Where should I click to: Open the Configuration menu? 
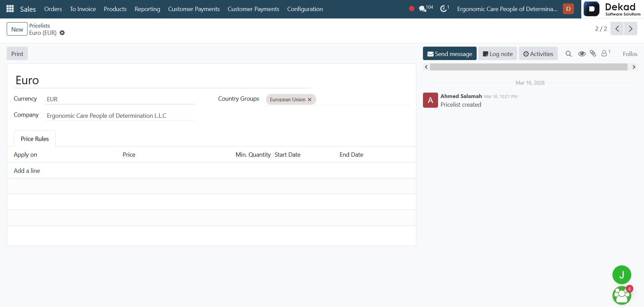pyautogui.click(x=305, y=9)
